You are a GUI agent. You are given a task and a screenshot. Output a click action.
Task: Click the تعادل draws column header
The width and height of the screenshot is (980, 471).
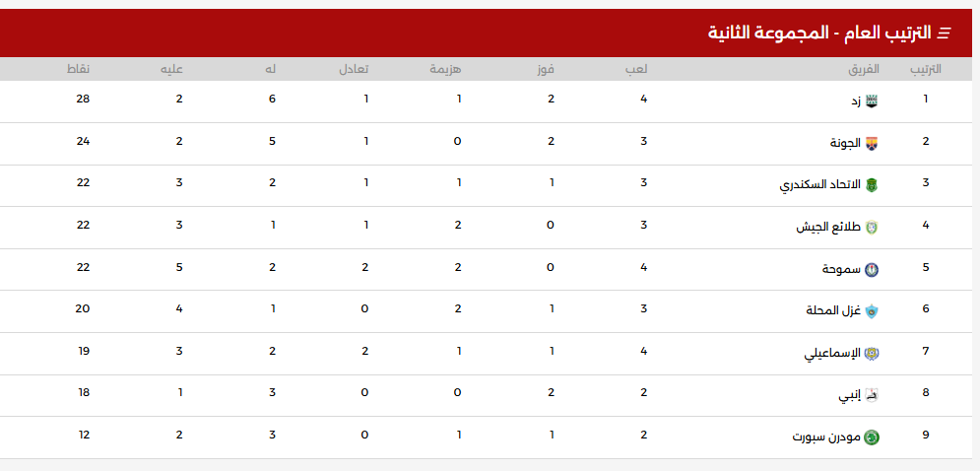[x=356, y=69]
